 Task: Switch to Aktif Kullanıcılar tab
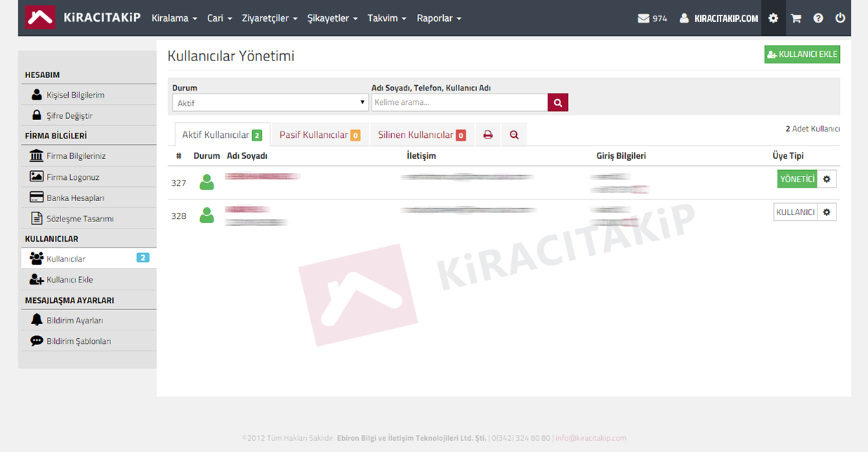(x=222, y=135)
